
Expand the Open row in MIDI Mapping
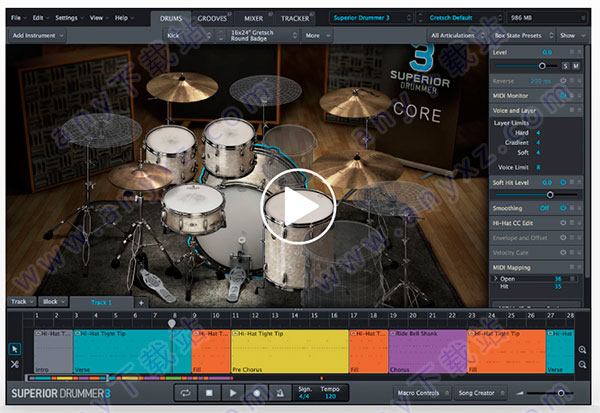point(496,279)
